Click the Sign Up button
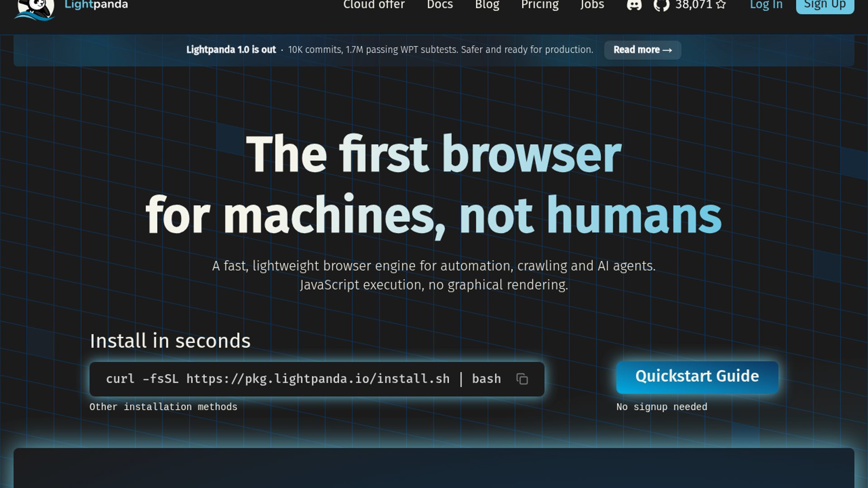 pos(825,5)
